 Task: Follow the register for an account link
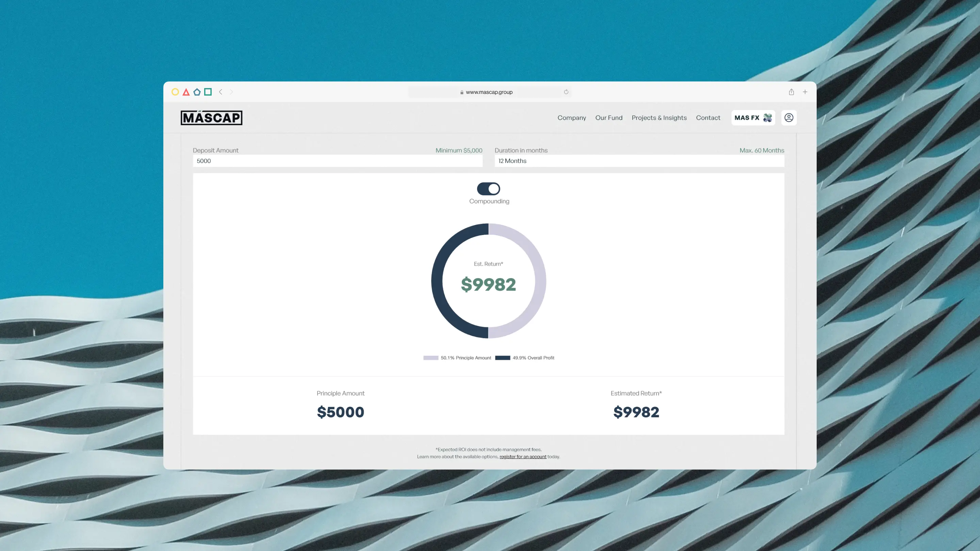coord(523,457)
